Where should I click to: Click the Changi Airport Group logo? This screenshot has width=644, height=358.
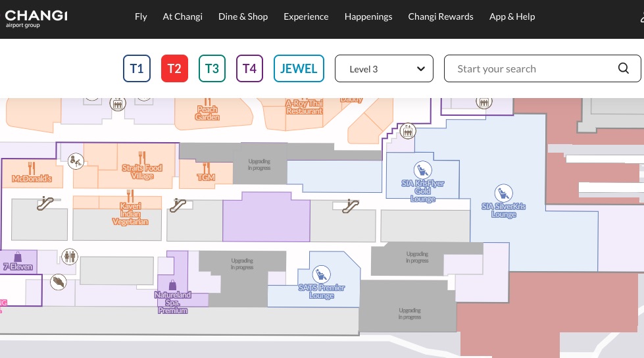pyautogui.click(x=36, y=18)
